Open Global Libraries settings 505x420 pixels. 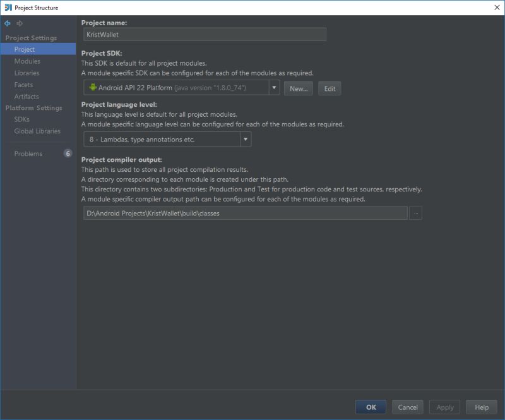36,131
